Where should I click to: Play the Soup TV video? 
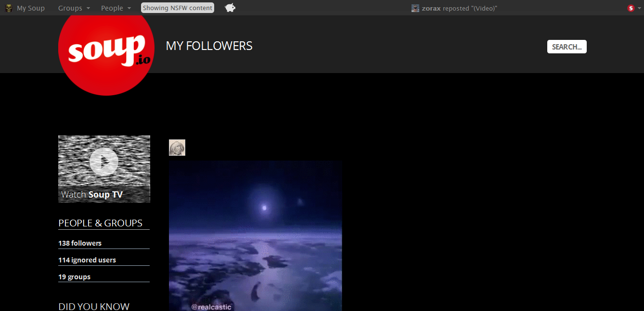104,162
